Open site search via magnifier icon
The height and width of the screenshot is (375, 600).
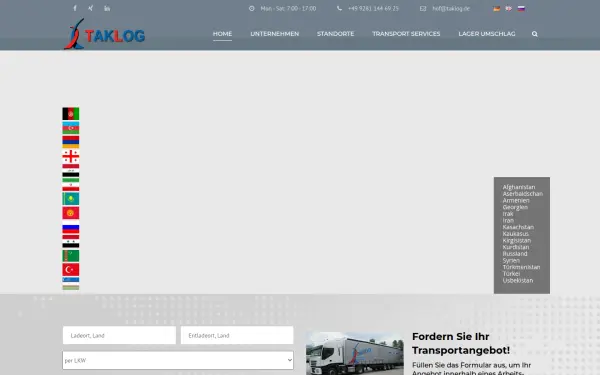(x=535, y=34)
